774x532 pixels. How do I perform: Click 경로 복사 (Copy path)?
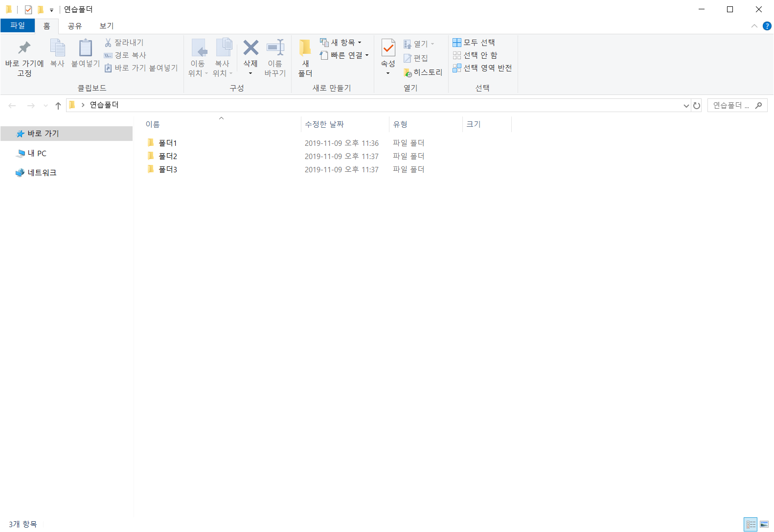tap(125, 55)
